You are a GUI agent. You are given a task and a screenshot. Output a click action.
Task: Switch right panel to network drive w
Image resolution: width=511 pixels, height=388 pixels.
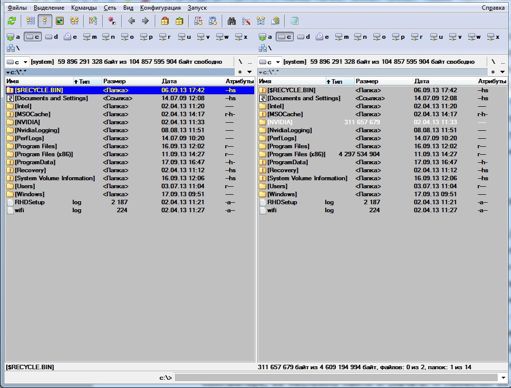[474, 37]
